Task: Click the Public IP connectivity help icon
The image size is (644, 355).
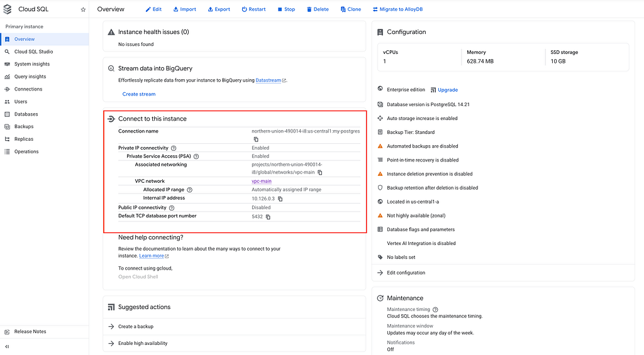Action: (x=172, y=208)
